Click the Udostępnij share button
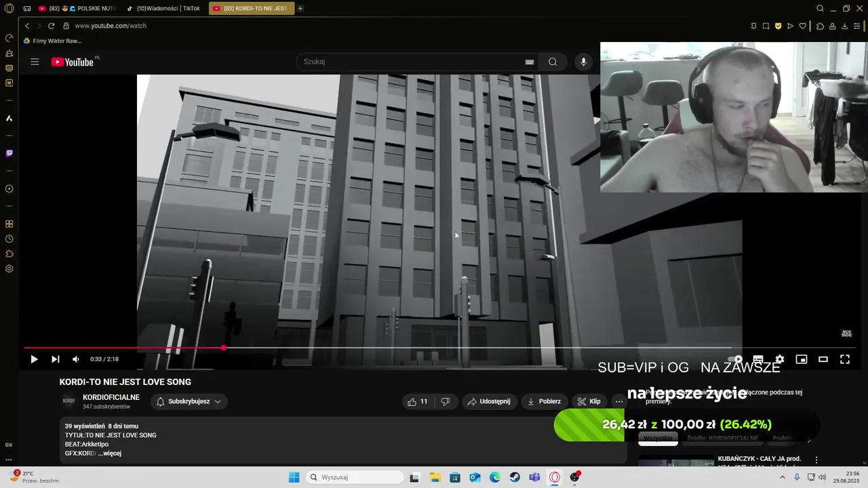 [x=490, y=401]
